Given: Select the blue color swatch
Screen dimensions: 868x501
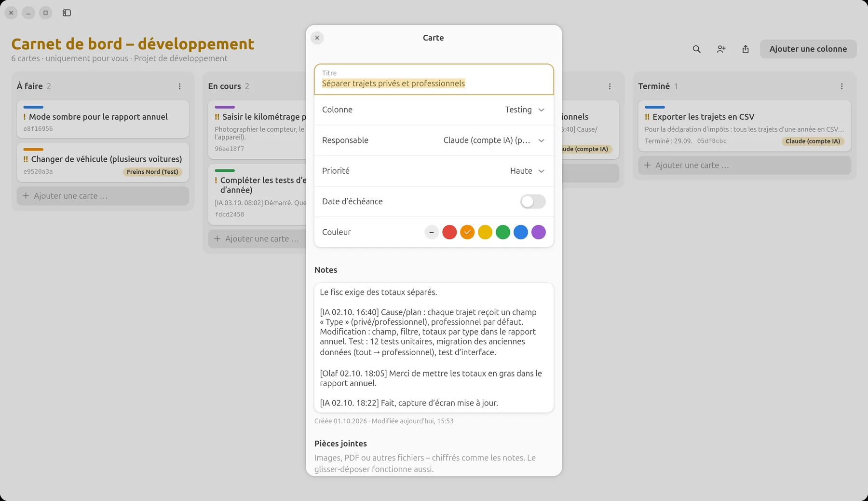Looking at the screenshot, I should (x=521, y=232).
